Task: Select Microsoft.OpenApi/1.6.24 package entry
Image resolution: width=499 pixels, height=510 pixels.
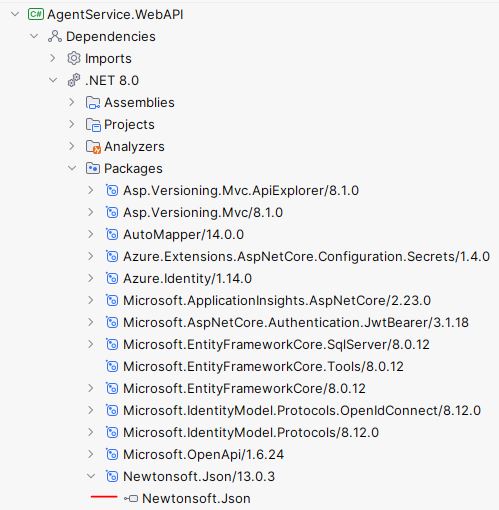Action: pos(203,454)
